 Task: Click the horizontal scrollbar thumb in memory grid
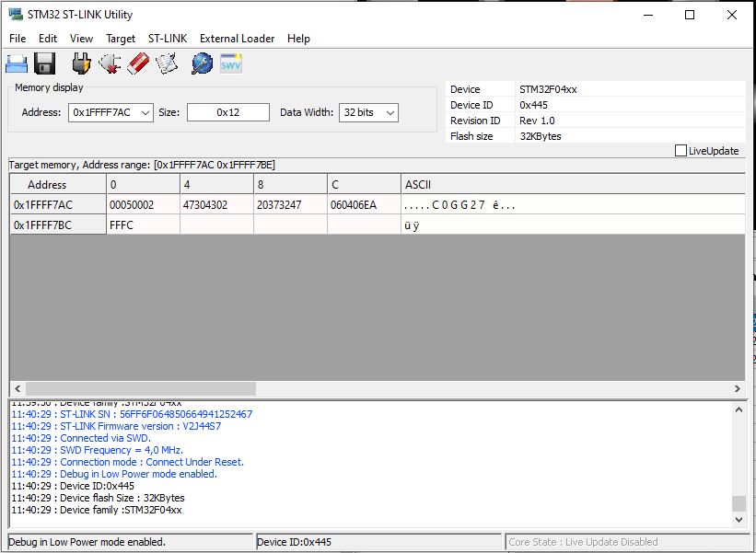pyautogui.click(x=141, y=388)
